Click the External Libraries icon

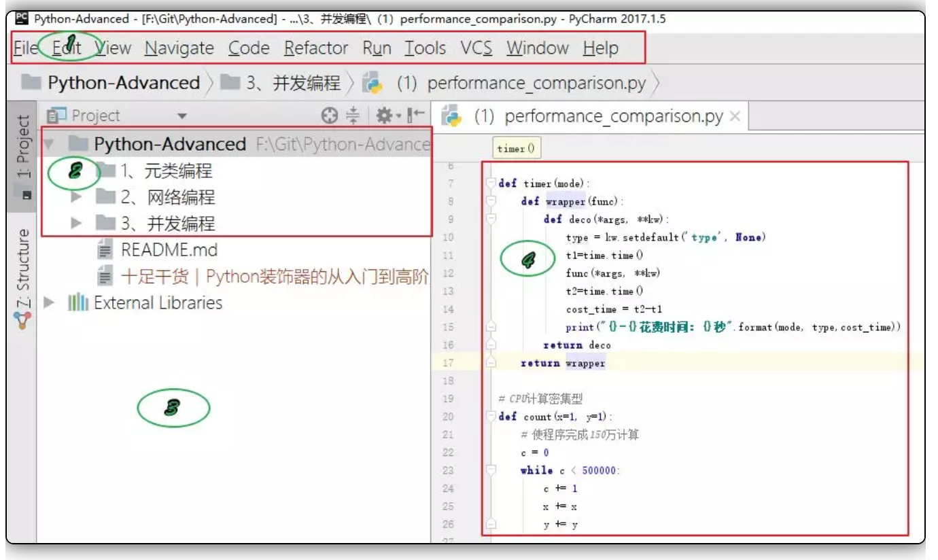coord(78,302)
